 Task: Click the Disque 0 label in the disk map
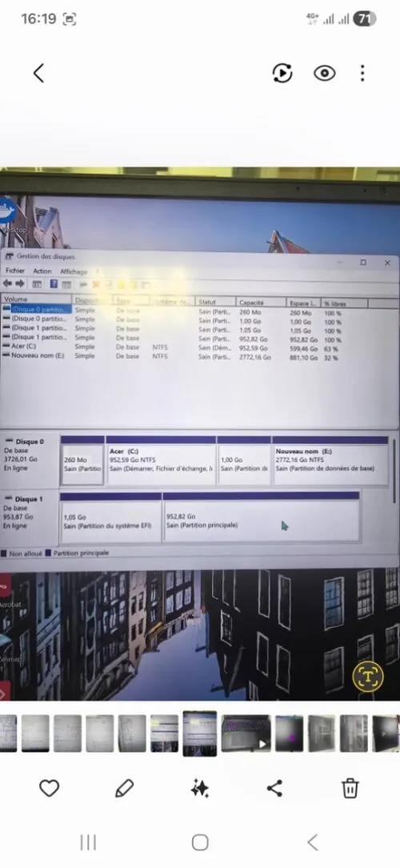tap(30, 442)
